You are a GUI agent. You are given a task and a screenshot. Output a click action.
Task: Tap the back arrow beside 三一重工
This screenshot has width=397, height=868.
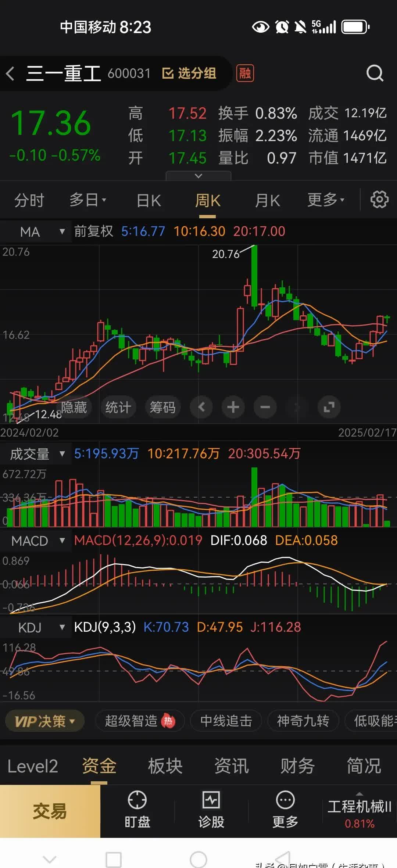(x=10, y=73)
